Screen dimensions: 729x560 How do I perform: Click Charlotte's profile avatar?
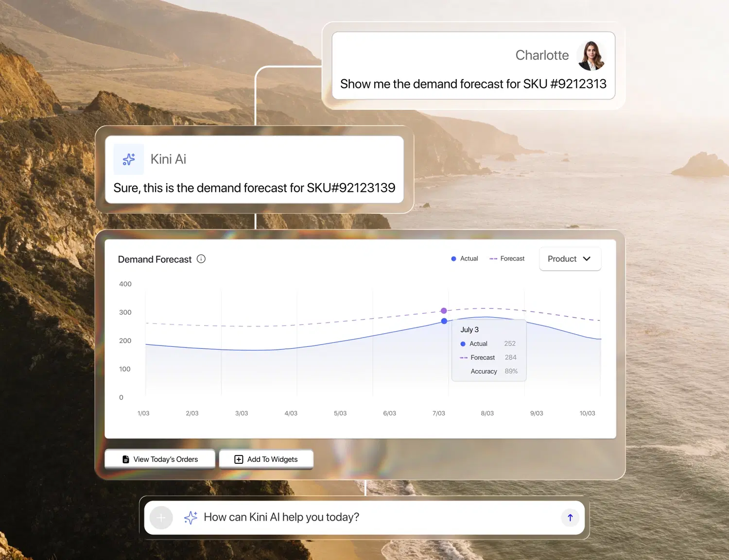(591, 56)
